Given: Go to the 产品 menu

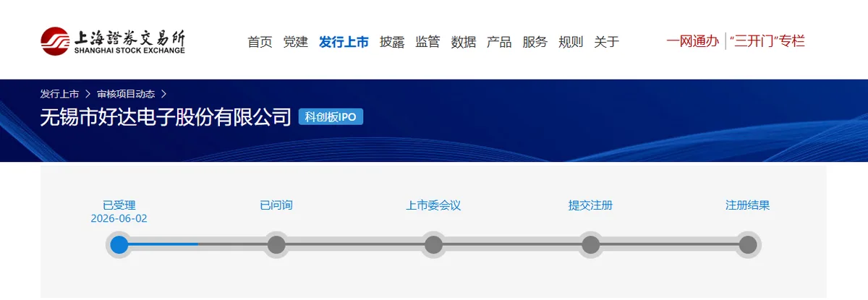Looking at the screenshot, I should tap(499, 42).
